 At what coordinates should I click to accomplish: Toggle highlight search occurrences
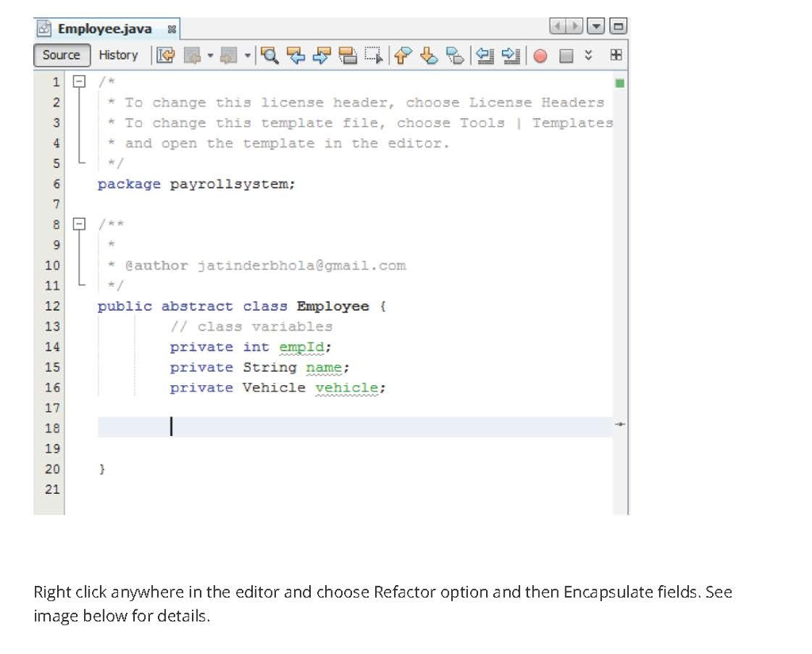tap(350, 55)
